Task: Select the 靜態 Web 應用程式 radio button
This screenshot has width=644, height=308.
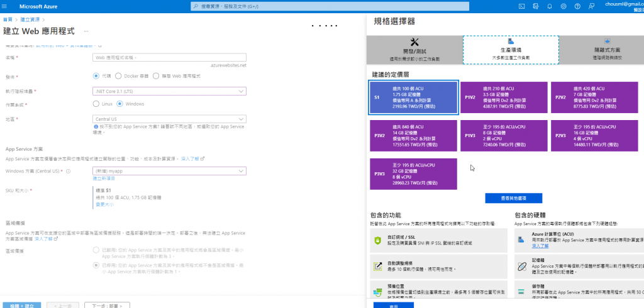Action: (x=156, y=75)
